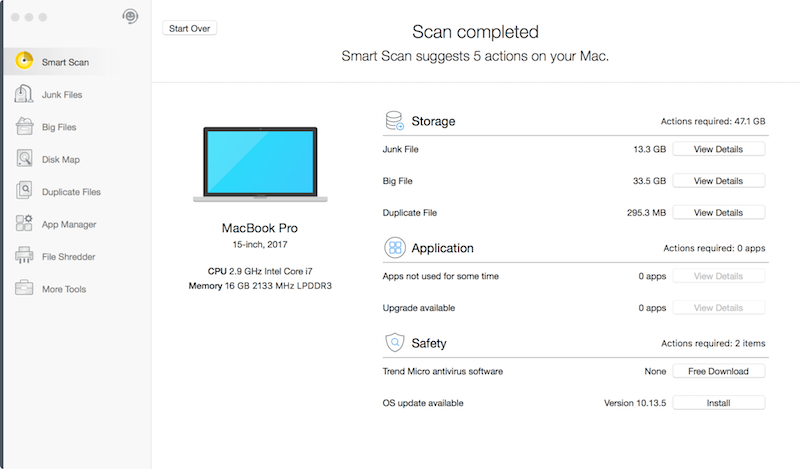800x469 pixels.
Task: Switch to the Big Files label
Action: click(x=59, y=127)
